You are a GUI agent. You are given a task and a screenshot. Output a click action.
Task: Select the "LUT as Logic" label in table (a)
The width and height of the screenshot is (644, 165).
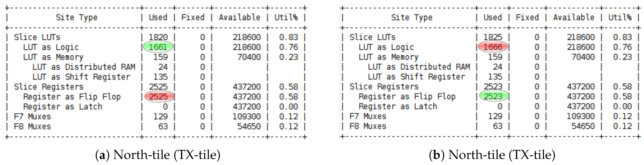(51, 47)
